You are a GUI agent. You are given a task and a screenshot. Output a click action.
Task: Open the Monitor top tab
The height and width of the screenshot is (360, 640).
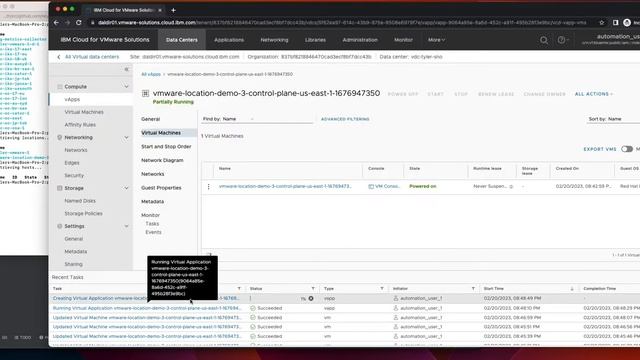(403, 40)
